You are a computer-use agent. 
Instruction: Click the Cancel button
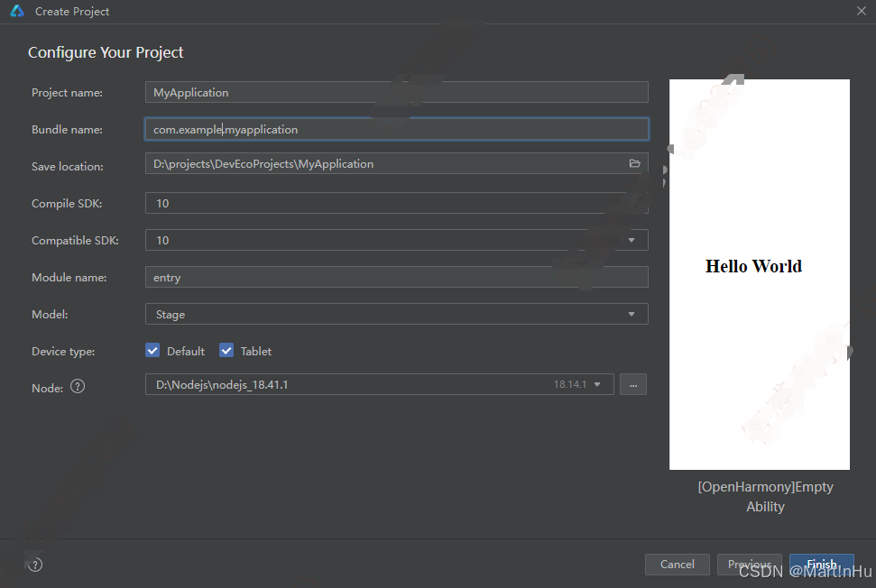pos(678,565)
